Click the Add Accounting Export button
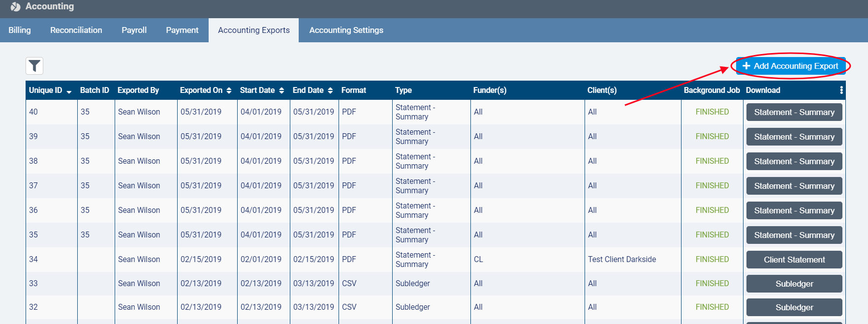 point(790,66)
